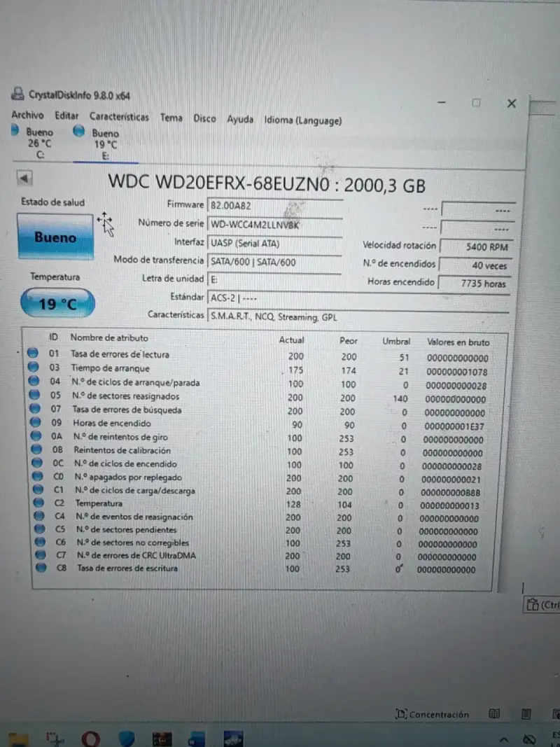The height and width of the screenshot is (747, 560).
Task: Click the Modo de transferencia field
Action: coord(274,262)
